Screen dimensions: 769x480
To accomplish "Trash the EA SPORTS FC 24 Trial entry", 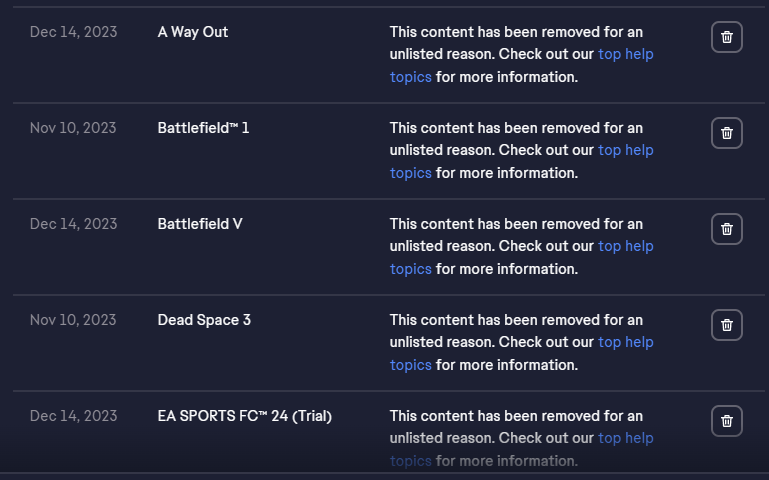I will (726, 421).
